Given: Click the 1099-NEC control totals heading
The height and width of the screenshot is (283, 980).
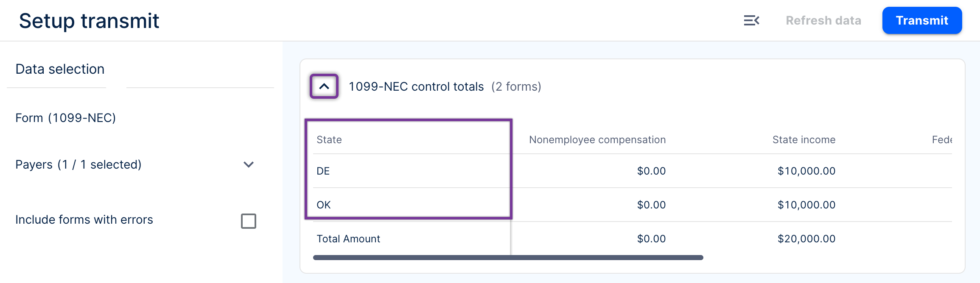Looking at the screenshot, I should click(416, 86).
